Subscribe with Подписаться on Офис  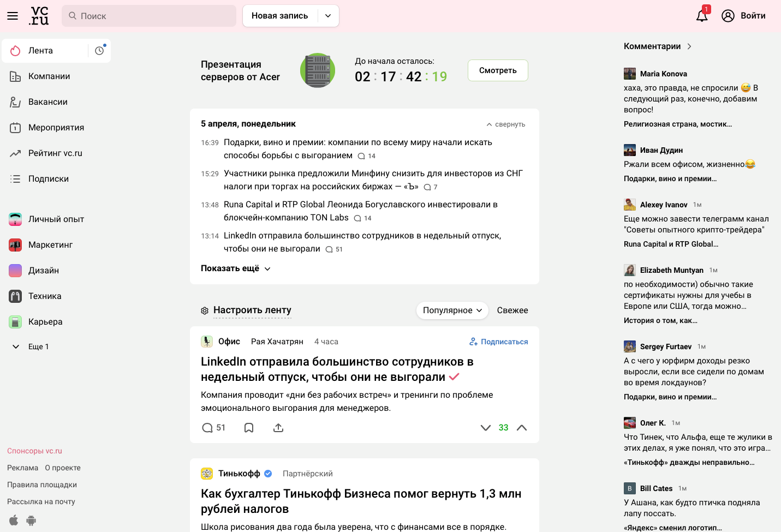pos(499,342)
